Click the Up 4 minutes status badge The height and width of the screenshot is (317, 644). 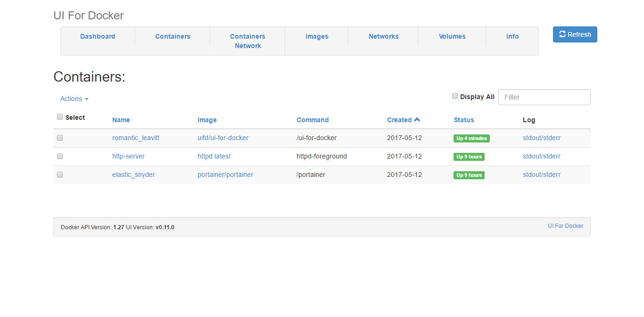(x=471, y=138)
